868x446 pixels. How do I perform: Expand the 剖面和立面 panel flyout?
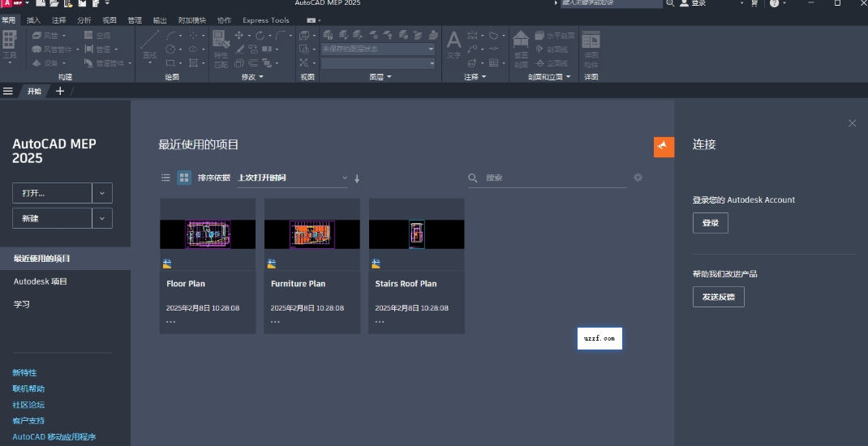pyautogui.click(x=549, y=77)
